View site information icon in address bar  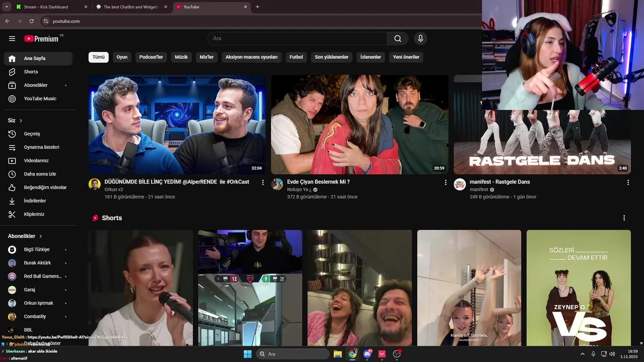[x=46, y=21]
